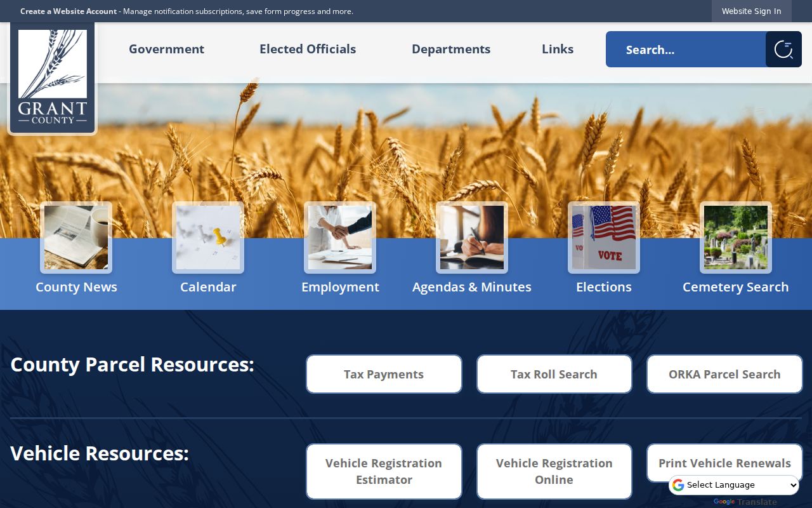Click the Employment text label
This screenshot has width=812, height=508.
coord(340,287)
